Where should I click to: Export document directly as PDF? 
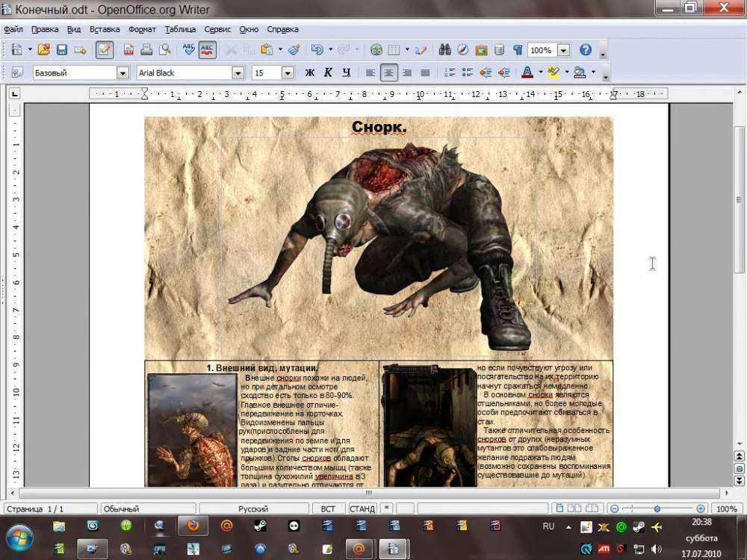click(128, 50)
